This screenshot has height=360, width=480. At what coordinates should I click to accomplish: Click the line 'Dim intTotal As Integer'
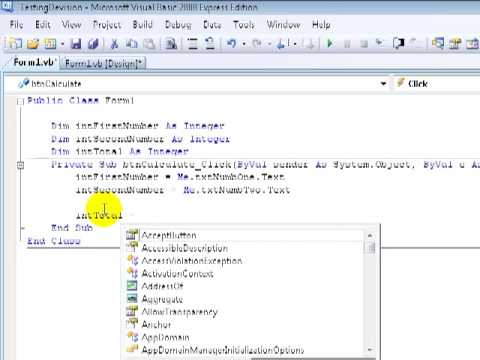(x=120, y=152)
